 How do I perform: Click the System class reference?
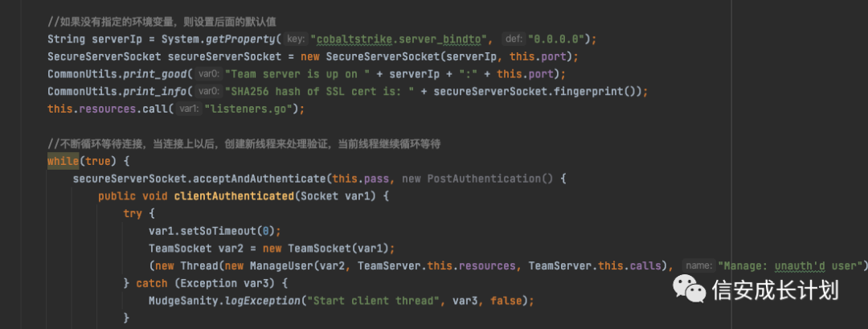click(181, 39)
